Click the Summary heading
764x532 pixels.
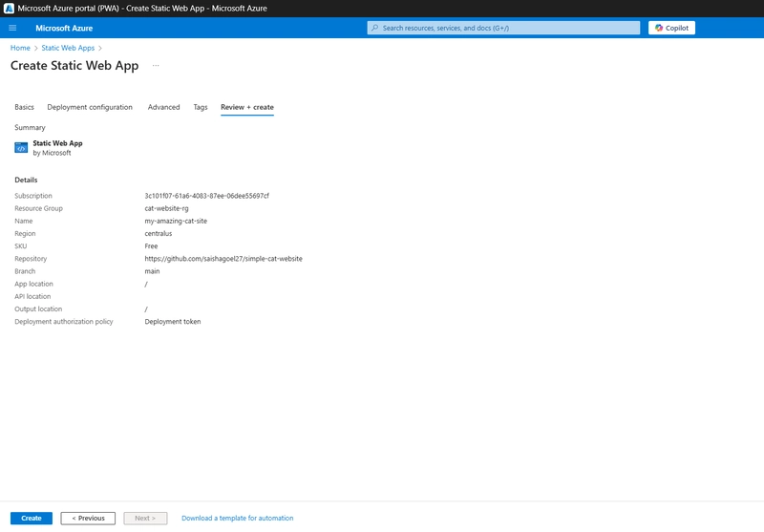click(x=30, y=128)
